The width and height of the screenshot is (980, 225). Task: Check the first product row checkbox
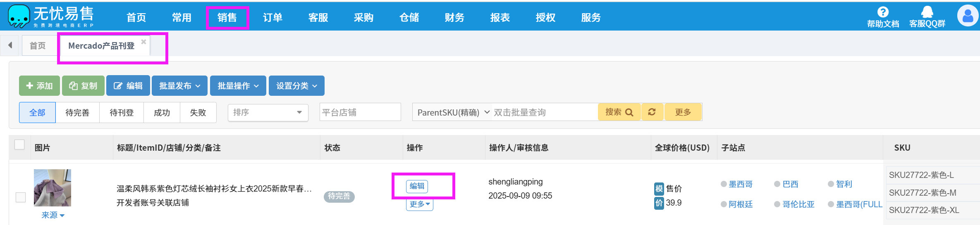point(21,197)
